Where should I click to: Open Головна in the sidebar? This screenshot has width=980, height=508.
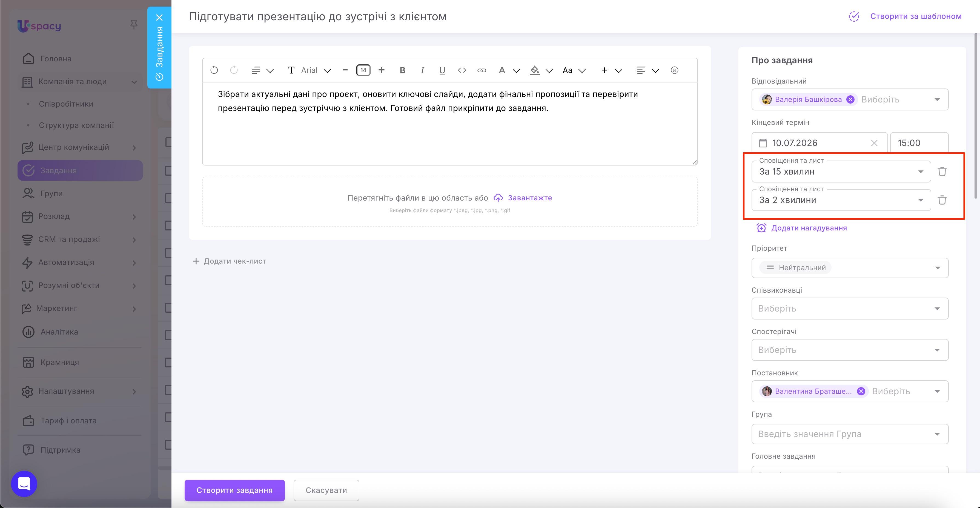coord(80,59)
